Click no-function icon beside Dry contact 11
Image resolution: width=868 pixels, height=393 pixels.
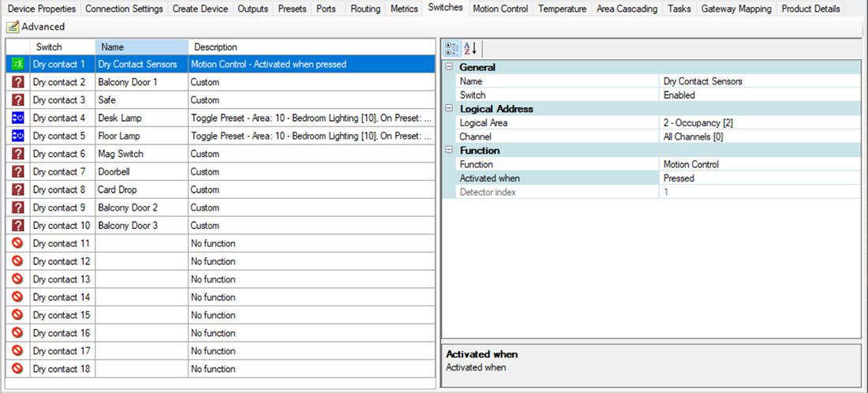point(17,244)
